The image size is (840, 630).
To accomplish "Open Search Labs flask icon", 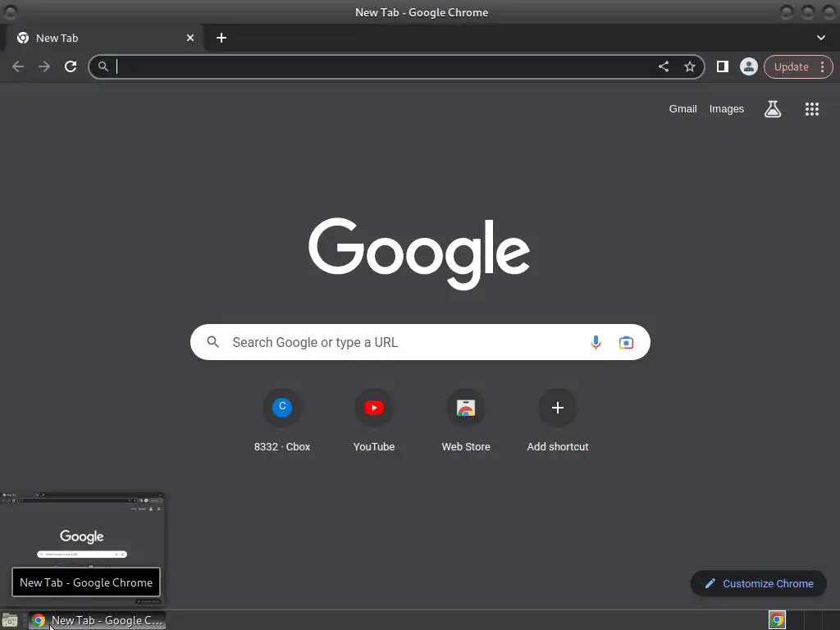I will tap(772, 109).
